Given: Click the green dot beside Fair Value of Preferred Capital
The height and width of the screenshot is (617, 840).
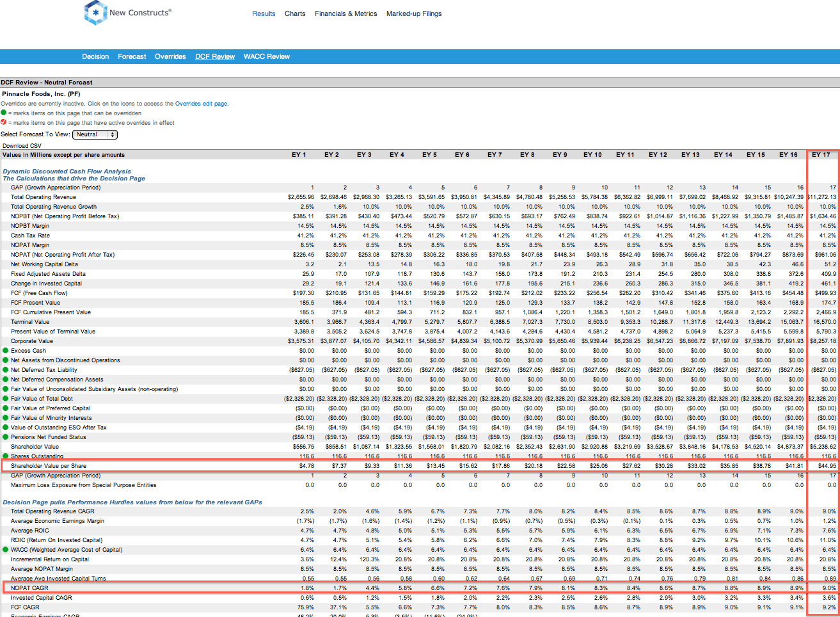Looking at the screenshot, I should pos(5,408).
